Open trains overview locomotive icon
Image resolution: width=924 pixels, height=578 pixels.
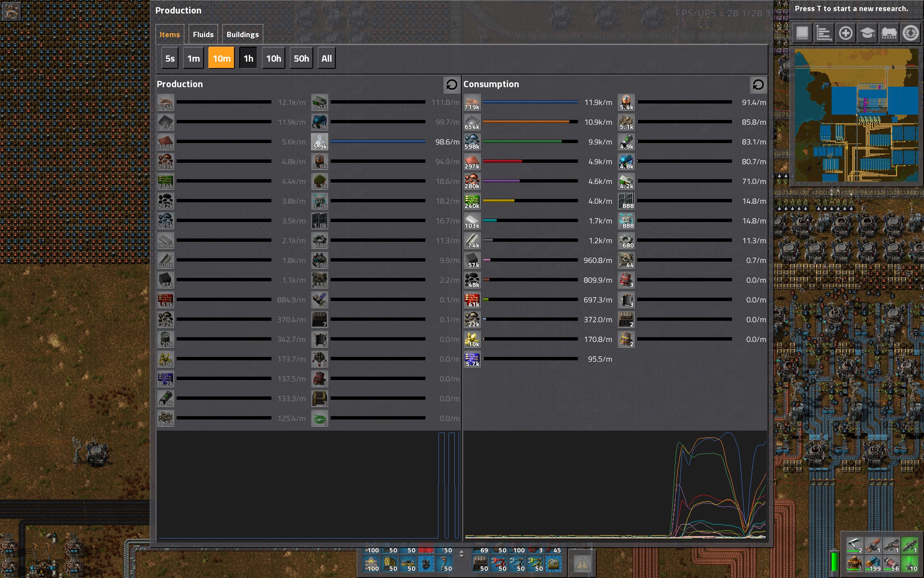tap(889, 33)
